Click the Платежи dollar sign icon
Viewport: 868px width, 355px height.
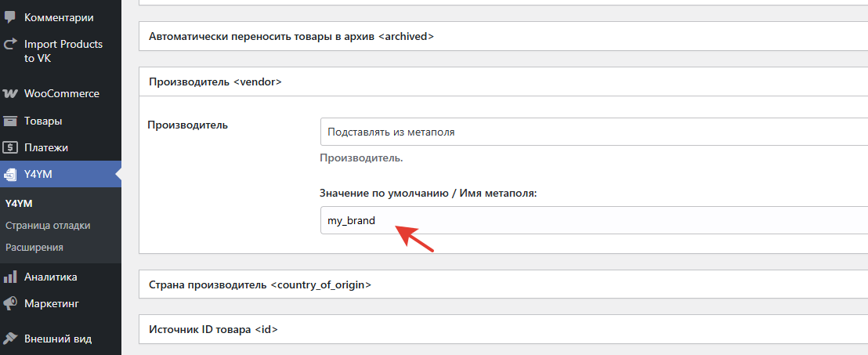click(x=11, y=147)
